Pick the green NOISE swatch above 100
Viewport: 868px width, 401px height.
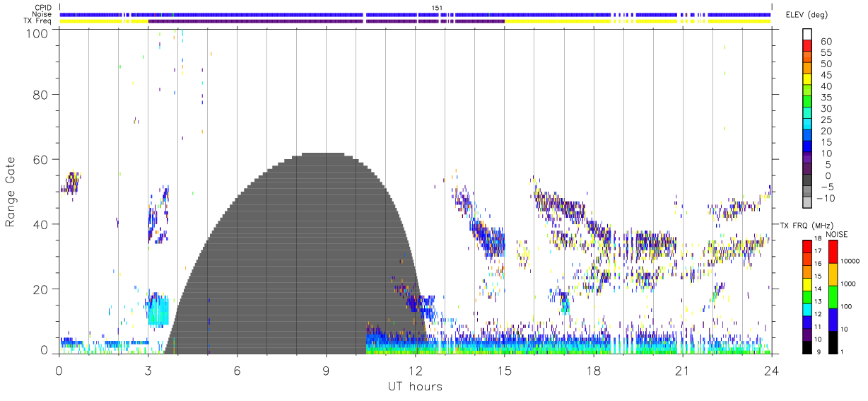tap(833, 296)
